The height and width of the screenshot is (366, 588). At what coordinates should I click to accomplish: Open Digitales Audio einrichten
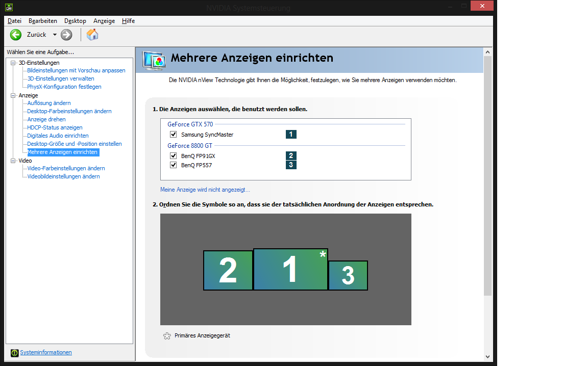[58, 136]
